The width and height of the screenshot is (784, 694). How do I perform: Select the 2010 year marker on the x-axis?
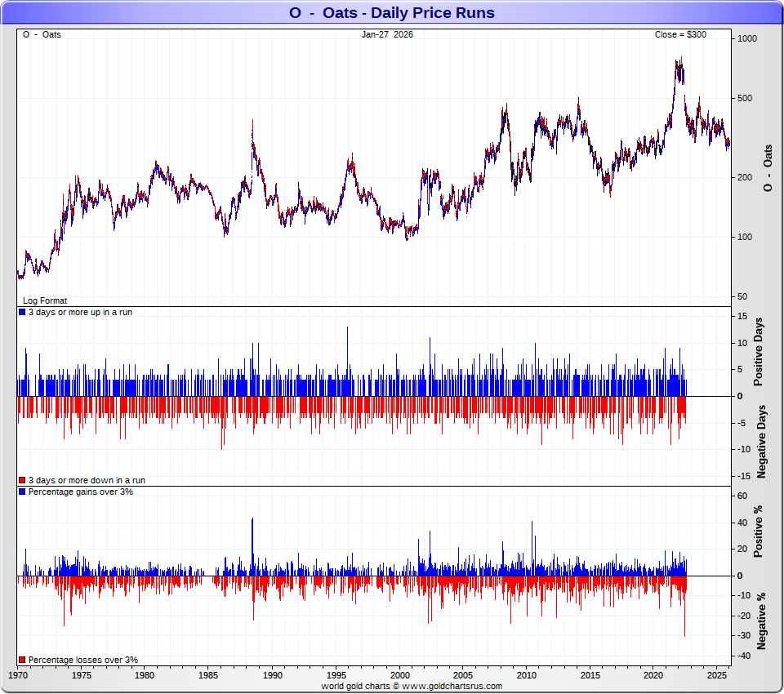(527, 676)
